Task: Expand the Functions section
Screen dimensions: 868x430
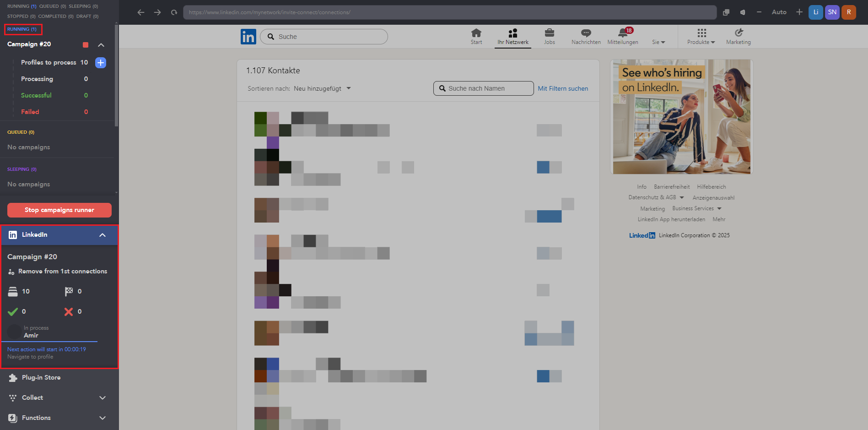Action: tap(102, 418)
